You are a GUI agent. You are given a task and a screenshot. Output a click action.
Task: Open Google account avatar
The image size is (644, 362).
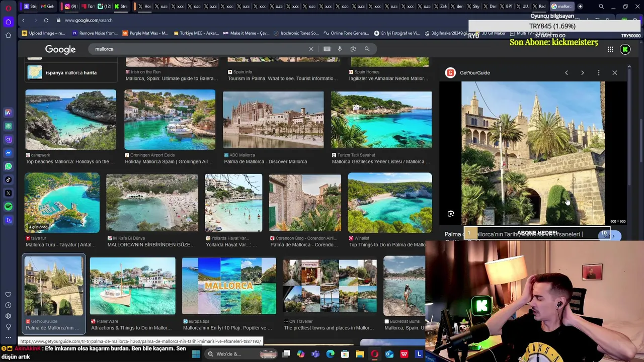click(x=625, y=49)
